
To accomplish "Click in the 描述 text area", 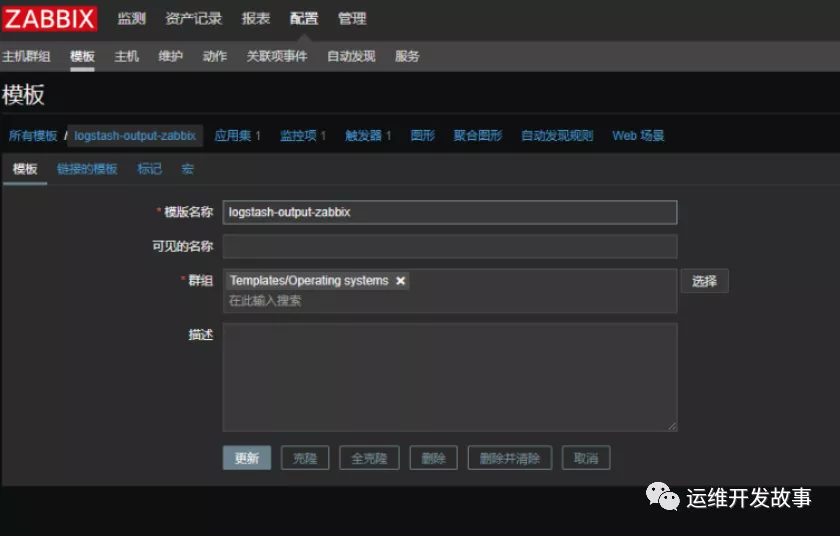I will pos(449,376).
